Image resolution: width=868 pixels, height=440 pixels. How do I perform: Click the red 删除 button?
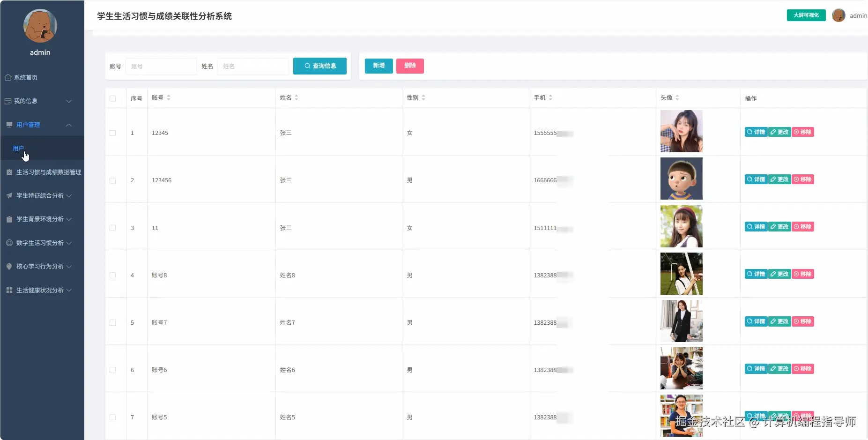tap(410, 66)
